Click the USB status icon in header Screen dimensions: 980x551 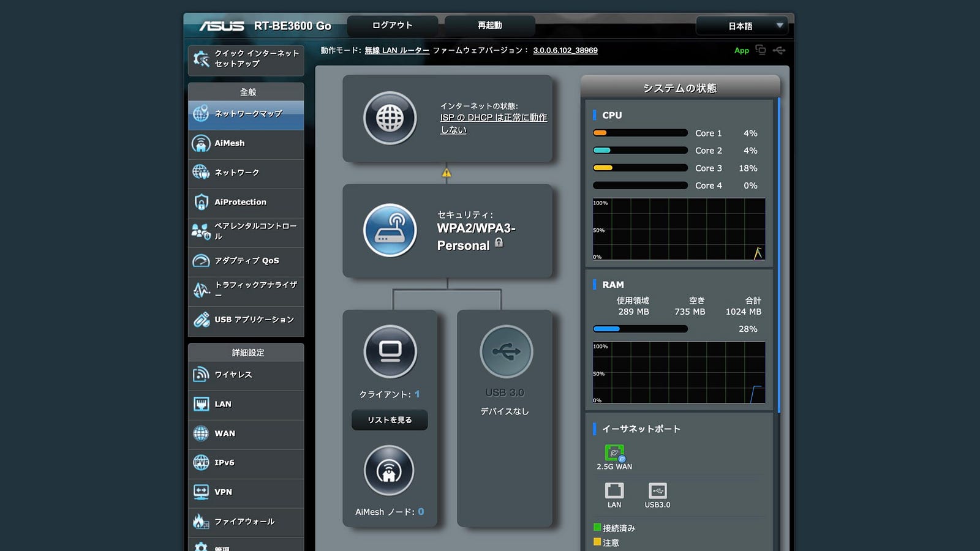coord(779,50)
